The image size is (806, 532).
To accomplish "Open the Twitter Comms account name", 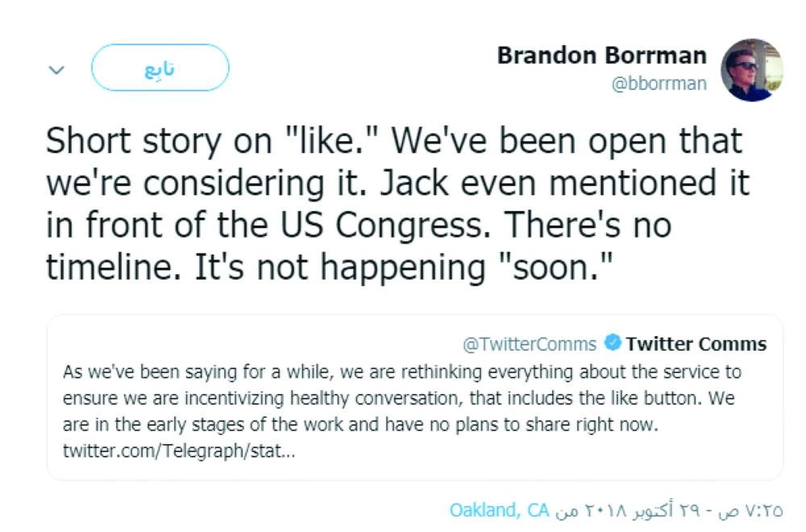I will tap(696, 344).
